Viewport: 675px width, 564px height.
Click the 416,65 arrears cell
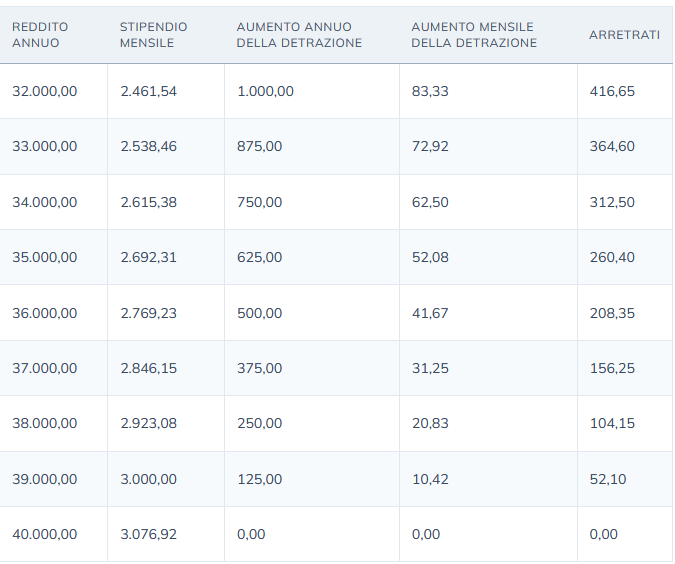tap(612, 91)
